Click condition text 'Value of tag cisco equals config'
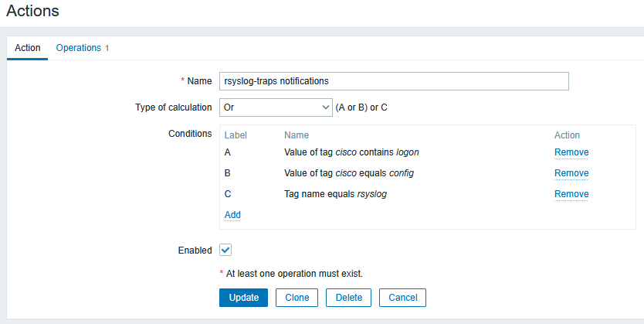Viewport: 644px width, 324px height. [x=348, y=173]
